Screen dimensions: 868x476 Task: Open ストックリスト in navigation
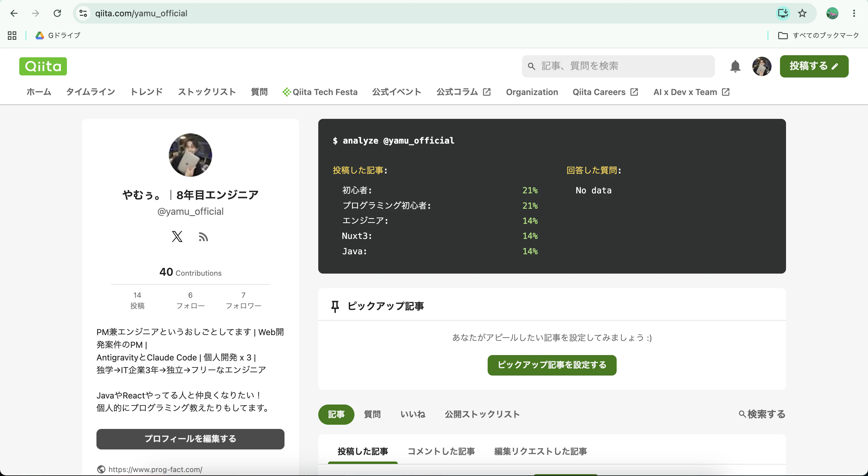point(207,92)
